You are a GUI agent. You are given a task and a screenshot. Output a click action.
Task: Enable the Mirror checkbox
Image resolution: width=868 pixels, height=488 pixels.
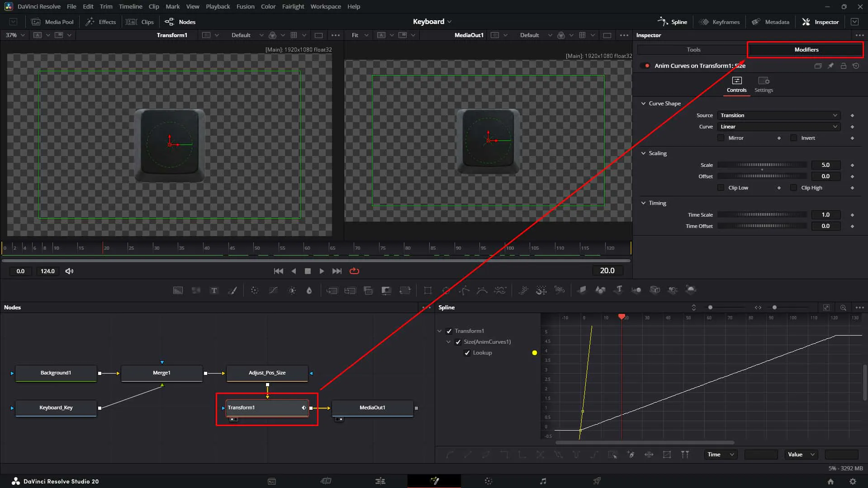point(721,138)
